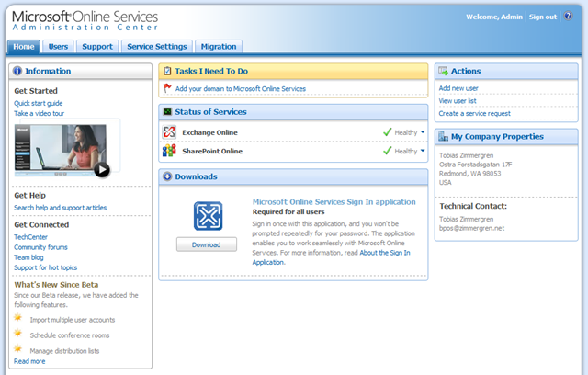Image resolution: width=588 pixels, height=375 pixels.
Task: Expand the Exchange Online Healthy dropdown
Action: click(x=423, y=132)
